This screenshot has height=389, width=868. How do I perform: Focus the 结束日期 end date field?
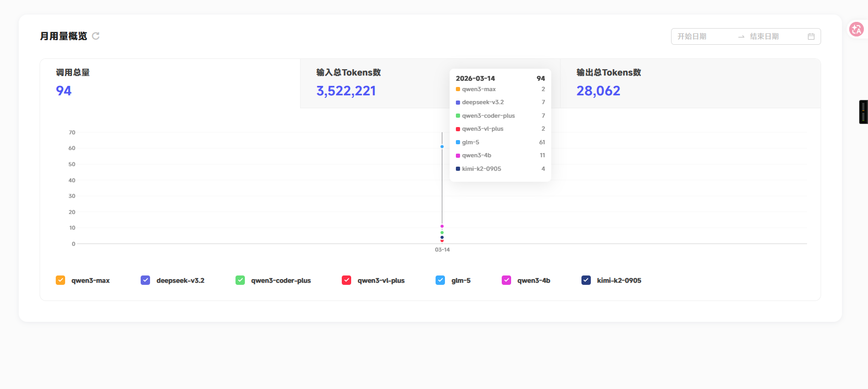(776, 36)
